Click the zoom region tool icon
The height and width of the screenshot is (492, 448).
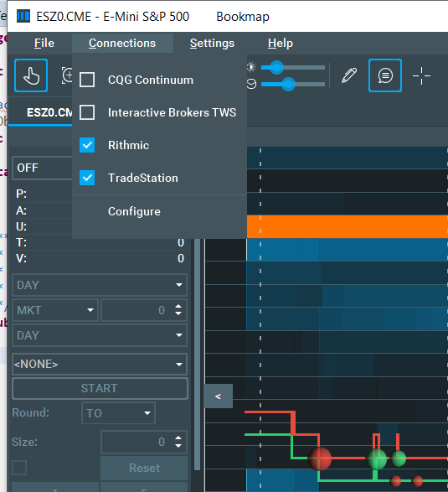point(67,75)
